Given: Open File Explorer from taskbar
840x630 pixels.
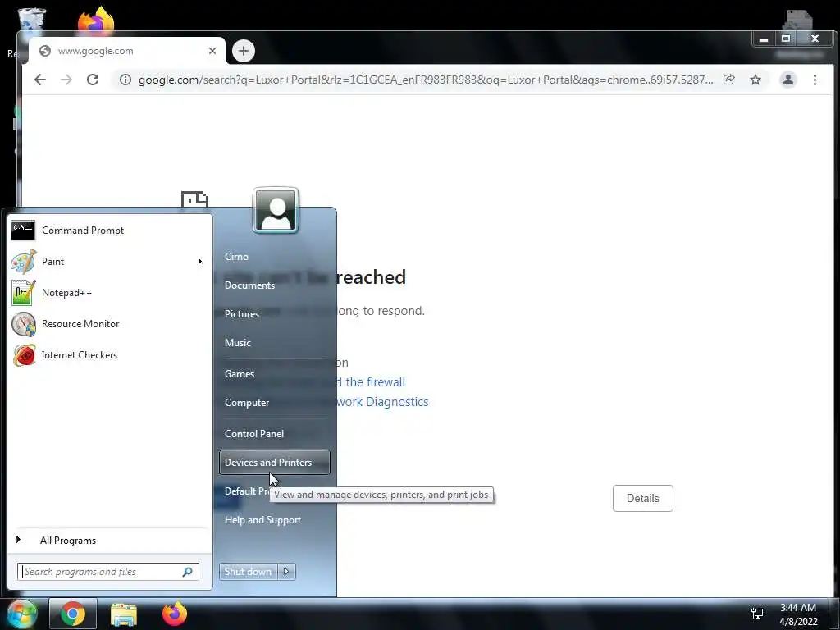Looking at the screenshot, I should 124,614.
